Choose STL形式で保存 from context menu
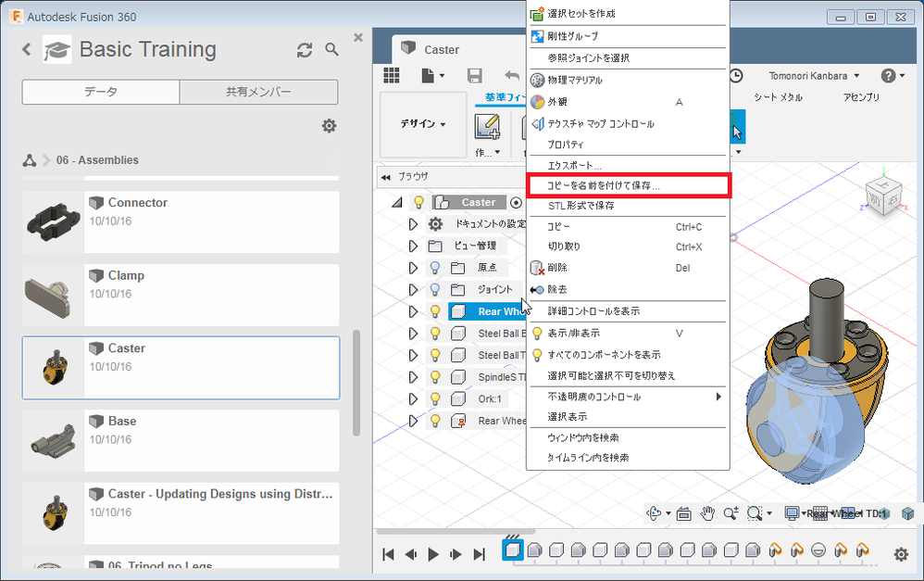 coord(628,206)
